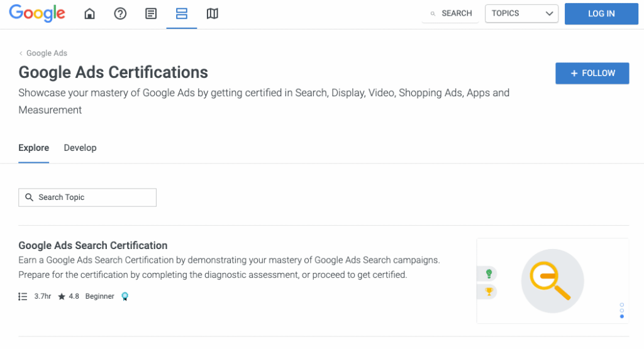Click the '4.8' rating value
Viewport: 644px width, 349px height.
click(x=74, y=296)
